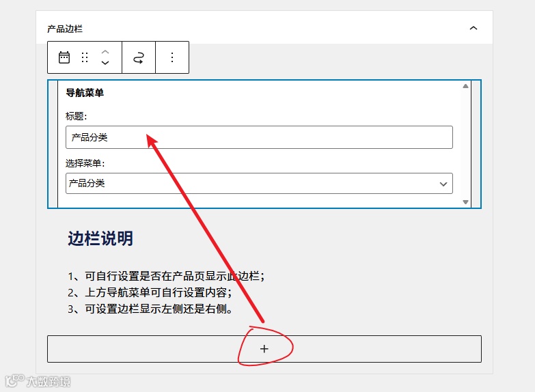Open the three-dot options menu

[x=172, y=57]
